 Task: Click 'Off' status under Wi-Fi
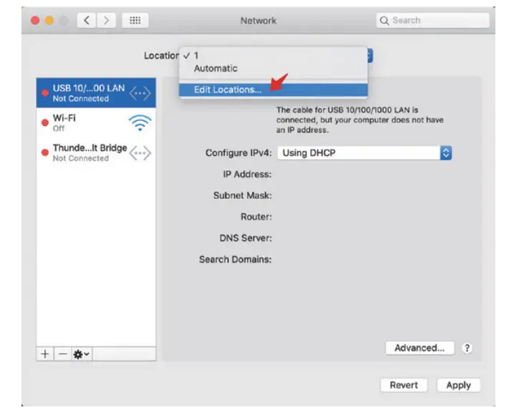point(59,128)
